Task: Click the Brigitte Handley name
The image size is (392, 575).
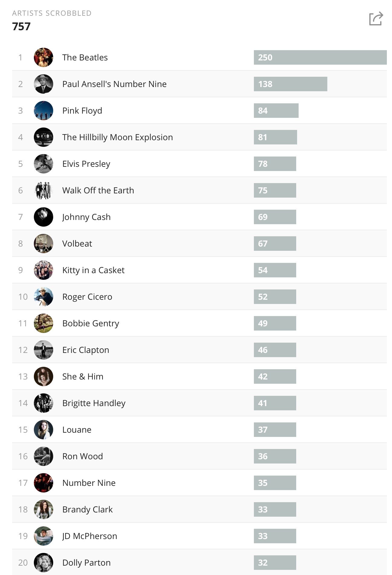Action: point(94,403)
